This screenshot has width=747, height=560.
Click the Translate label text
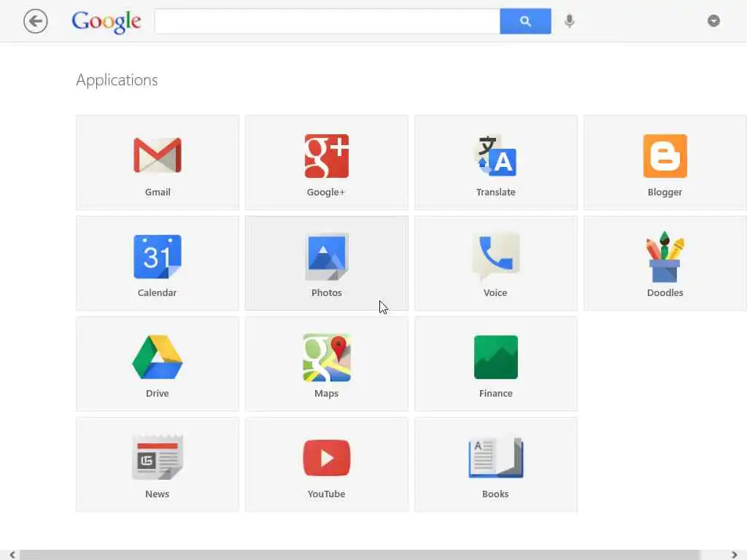[496, 192]
